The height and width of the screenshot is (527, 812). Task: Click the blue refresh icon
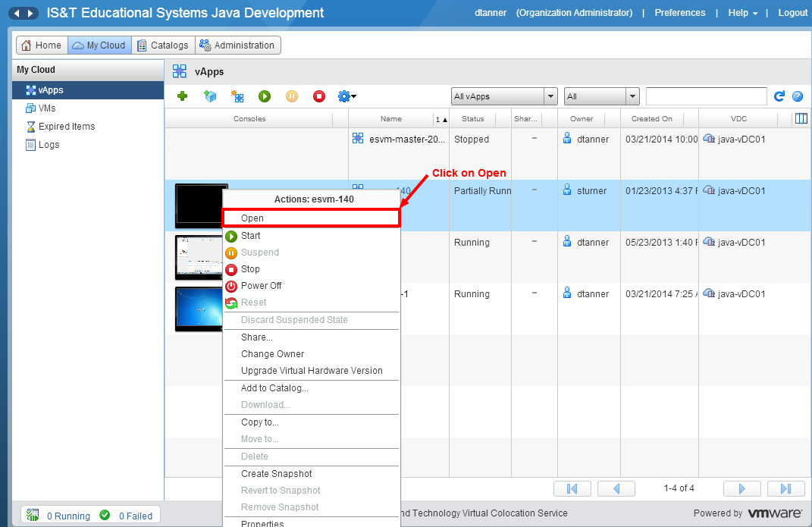pos(779,96)
